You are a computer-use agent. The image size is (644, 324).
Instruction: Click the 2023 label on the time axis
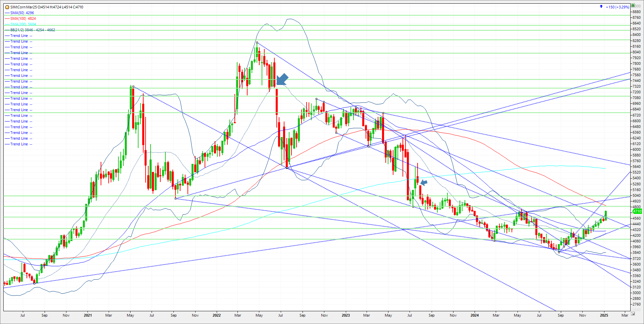pyautogui.click(x=345, y=315)
